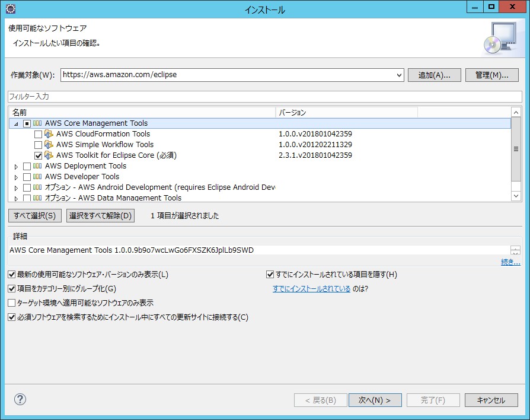Click the フィルター入力 filter text field

(264, 97)
